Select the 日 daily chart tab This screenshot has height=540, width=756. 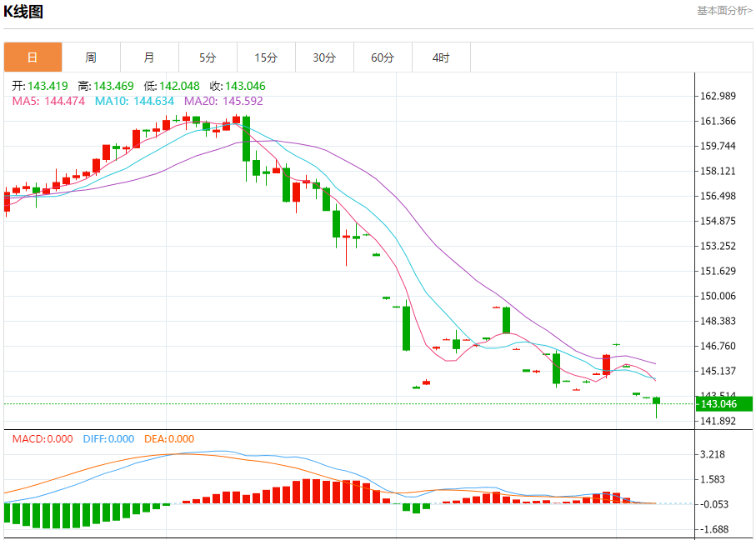(33, 57)
